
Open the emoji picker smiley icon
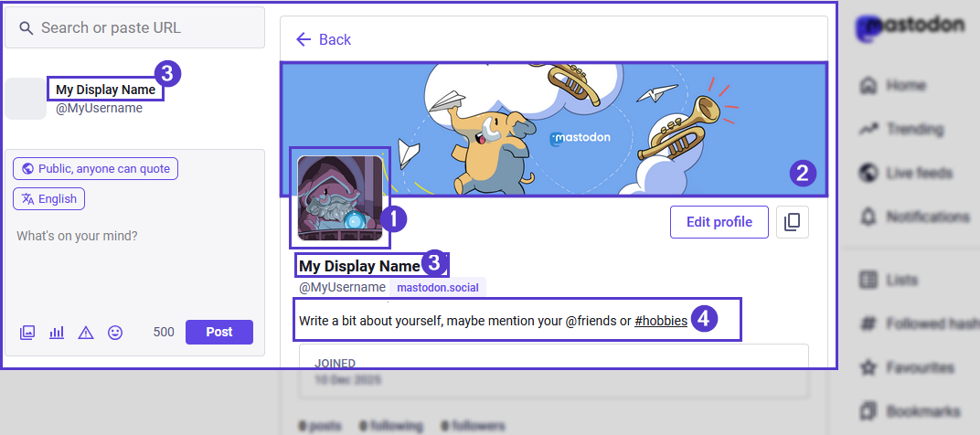point(115,333)
